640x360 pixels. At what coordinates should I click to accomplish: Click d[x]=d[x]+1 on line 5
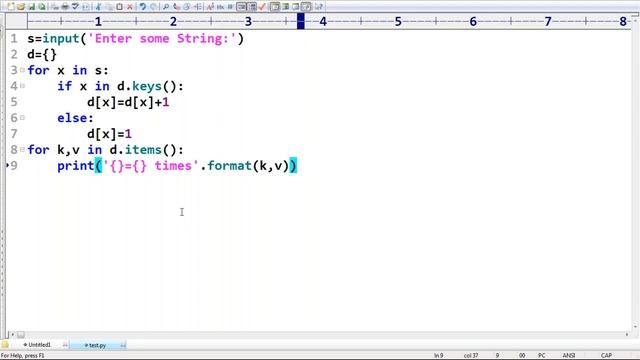click(x=128, y=102)
